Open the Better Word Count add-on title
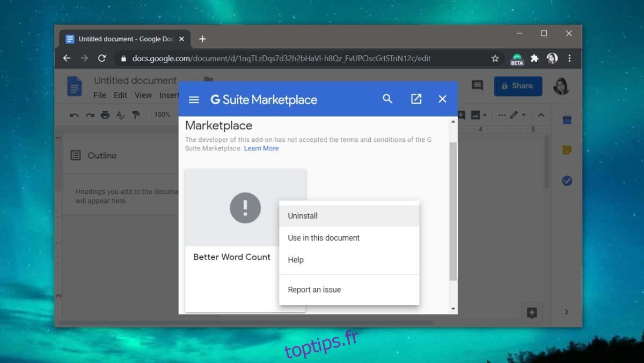Viewport: 644px width, 363px height. pos(232,257)
